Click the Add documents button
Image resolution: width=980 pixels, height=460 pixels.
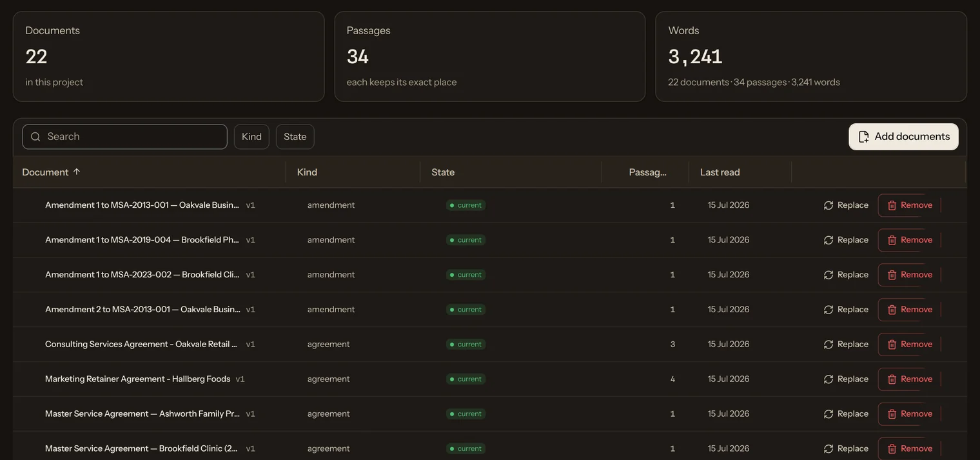903,137
